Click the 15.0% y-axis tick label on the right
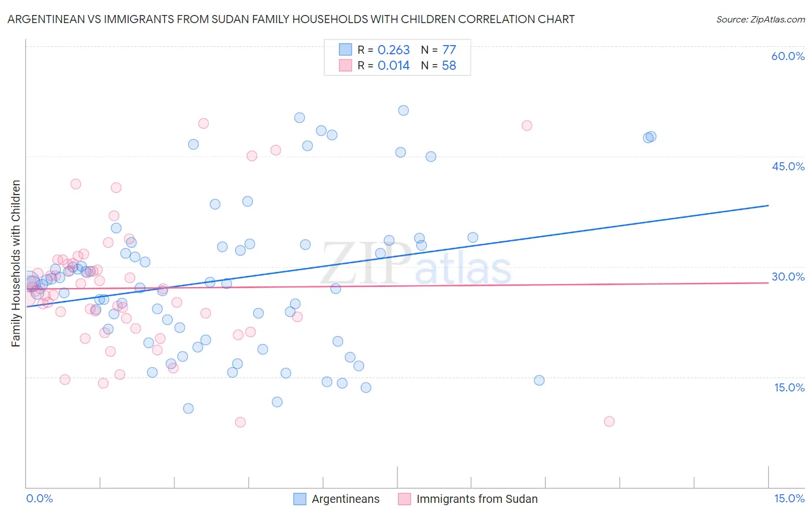The height and width of the screenshot is (515, 812). (x=789, y=387)
